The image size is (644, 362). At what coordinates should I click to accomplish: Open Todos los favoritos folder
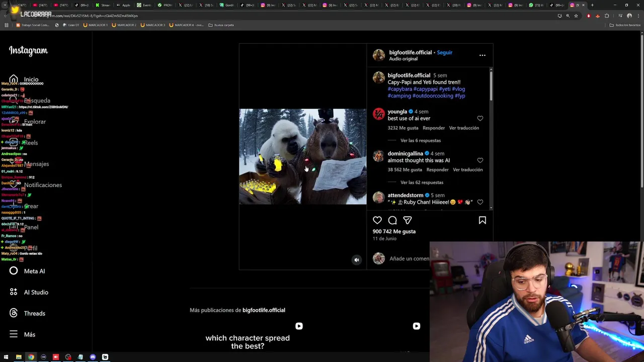click(625, 25)
